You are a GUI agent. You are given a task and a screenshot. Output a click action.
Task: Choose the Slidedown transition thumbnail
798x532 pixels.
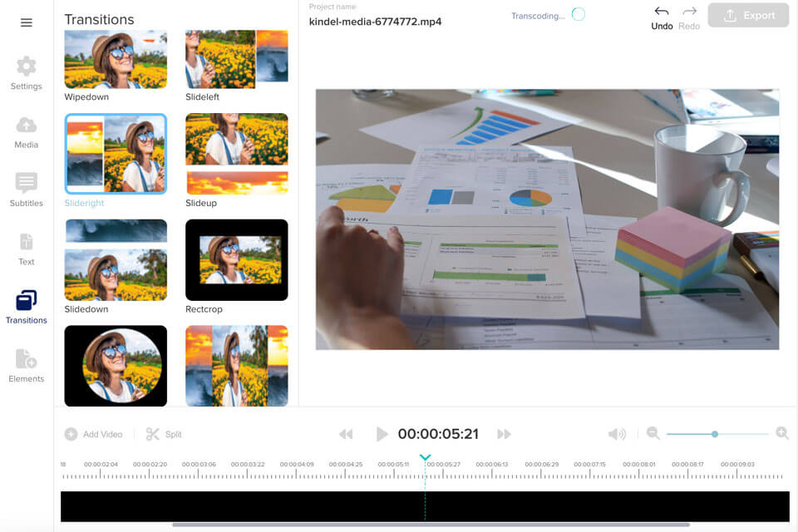116,260
